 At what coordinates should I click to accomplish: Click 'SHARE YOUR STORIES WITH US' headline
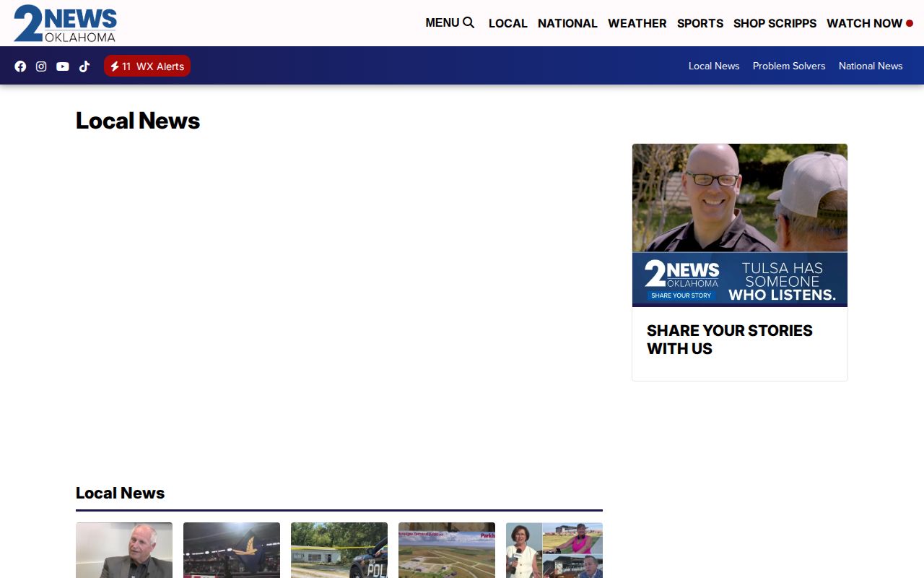pyautogui.click(x=730, y=340)
